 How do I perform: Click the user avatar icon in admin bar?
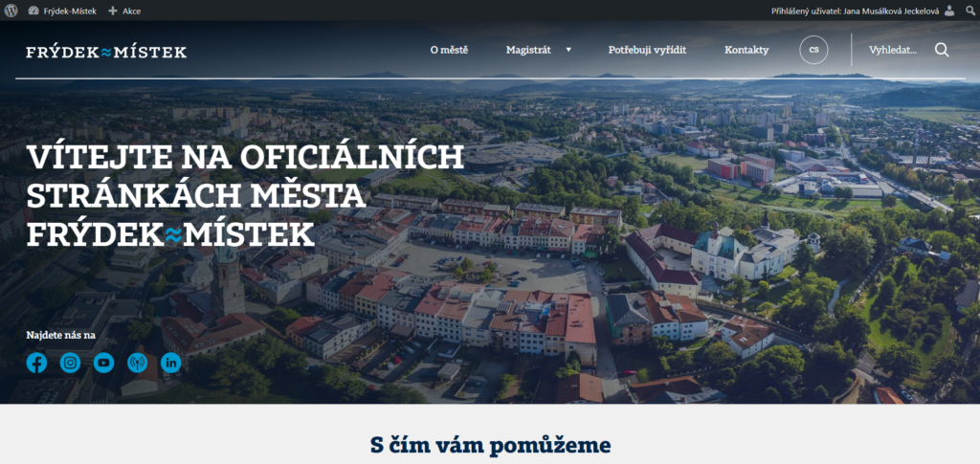(949, 11)
